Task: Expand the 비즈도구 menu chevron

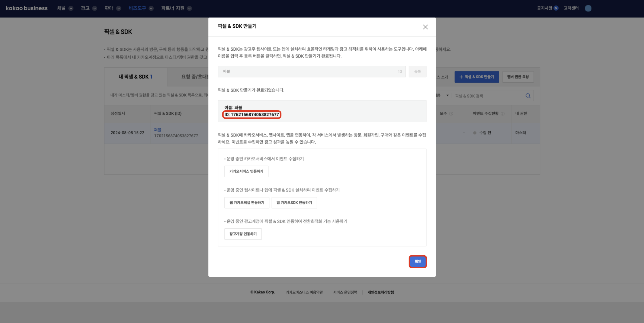Action: coord(151,8)
